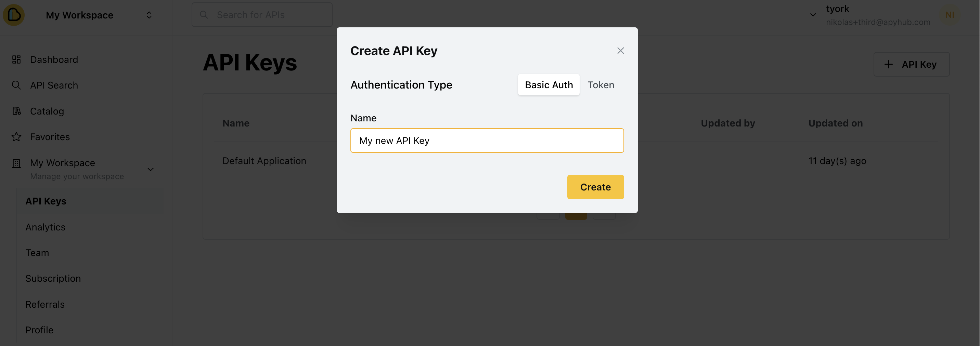Click the ApyHub logo icon

coord(13,15)
